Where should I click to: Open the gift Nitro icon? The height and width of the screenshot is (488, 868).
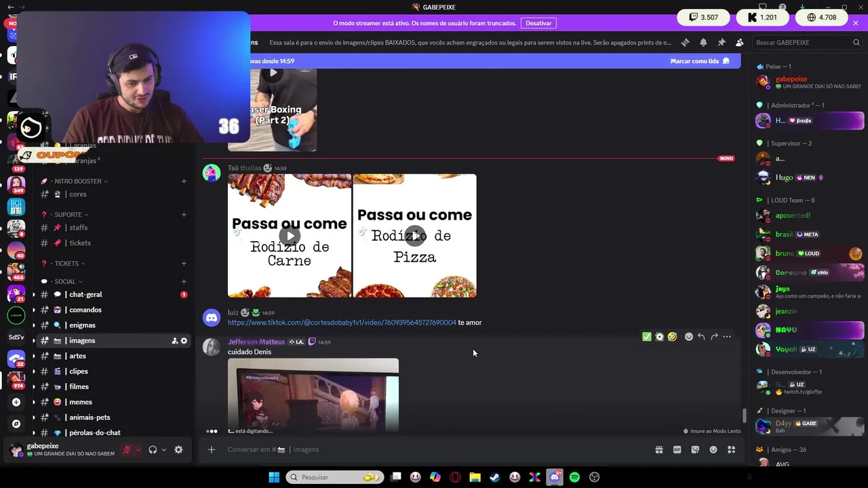point(658,449)
